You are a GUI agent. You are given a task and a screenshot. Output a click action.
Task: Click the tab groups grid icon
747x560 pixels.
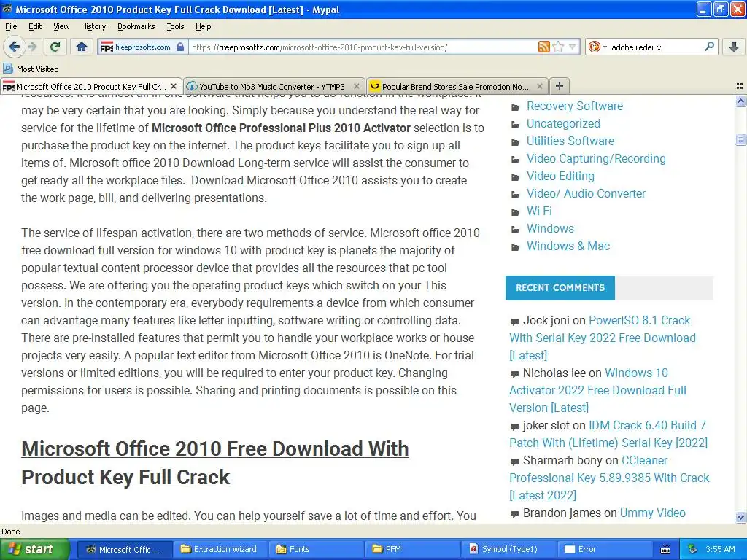740,86
